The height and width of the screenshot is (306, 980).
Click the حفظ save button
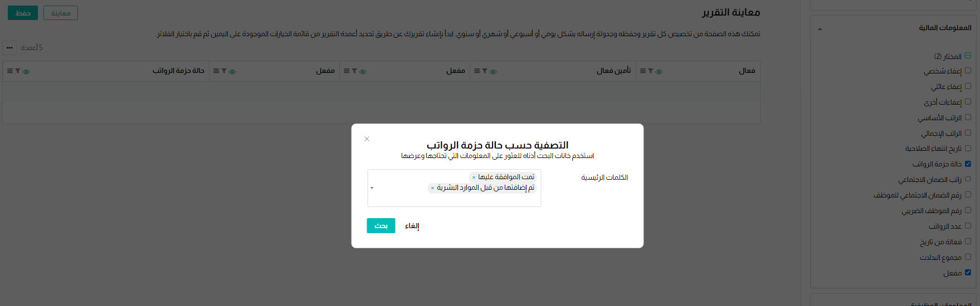pos(23,13)
